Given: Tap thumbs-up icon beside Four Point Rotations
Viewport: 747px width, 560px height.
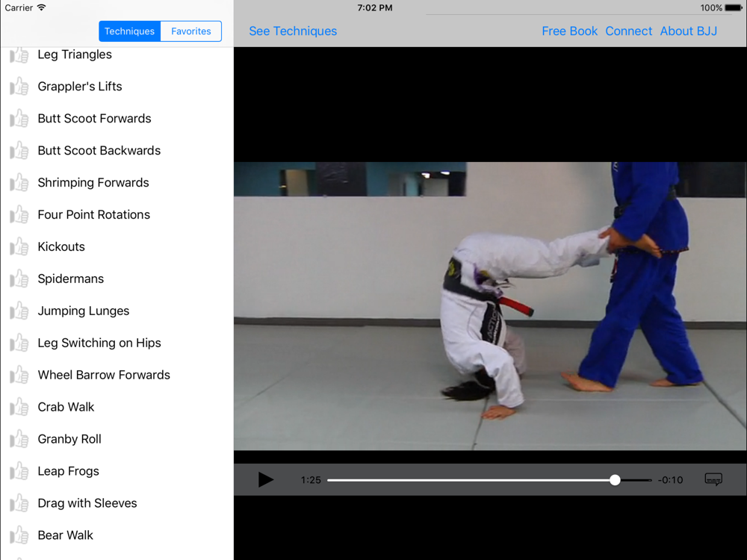Looking at the screenshot, I should pyautogui.click(x=19, y=214).
